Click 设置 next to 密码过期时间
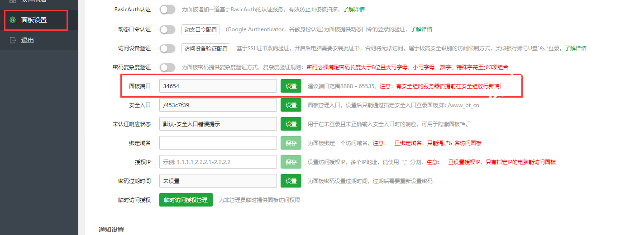The width and height of the screenshot is (644, 235). click(291, 181)
